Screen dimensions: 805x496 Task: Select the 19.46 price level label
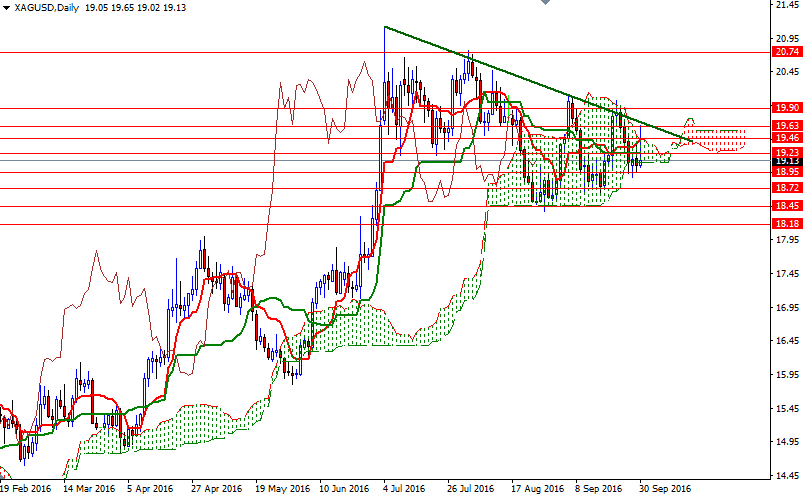tap(787, 138)
